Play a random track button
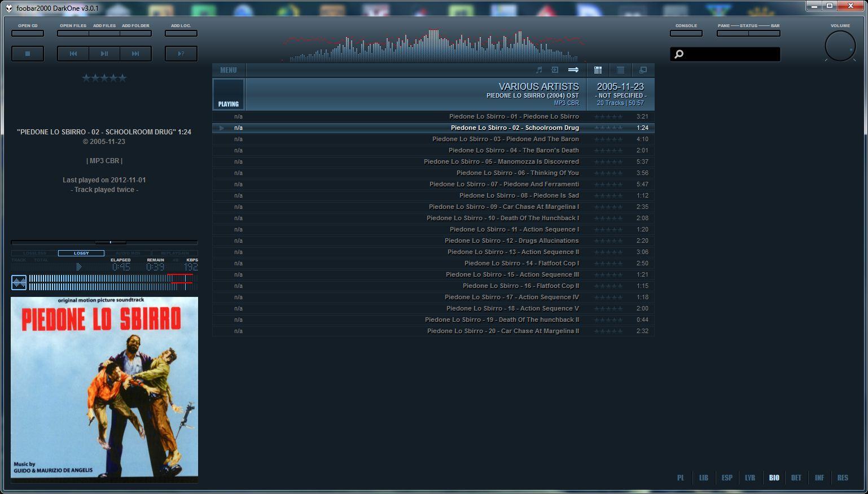 (x=181, y=54)
